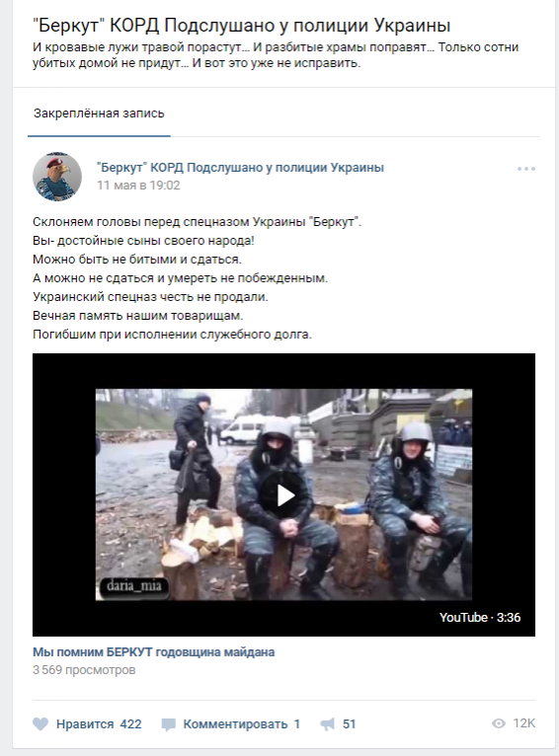Like the post with the heart icon

click(x=40, y=723)
